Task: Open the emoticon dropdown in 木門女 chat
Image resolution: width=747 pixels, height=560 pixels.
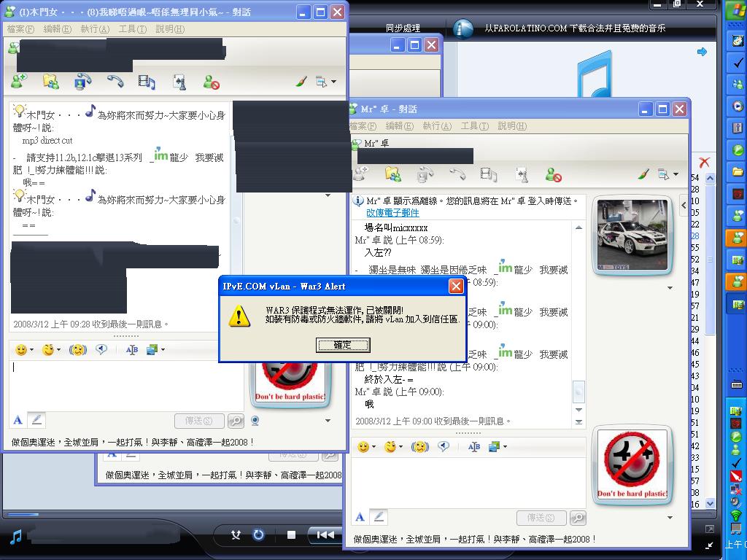Action: pyautogui.click(x=33, y=351)
